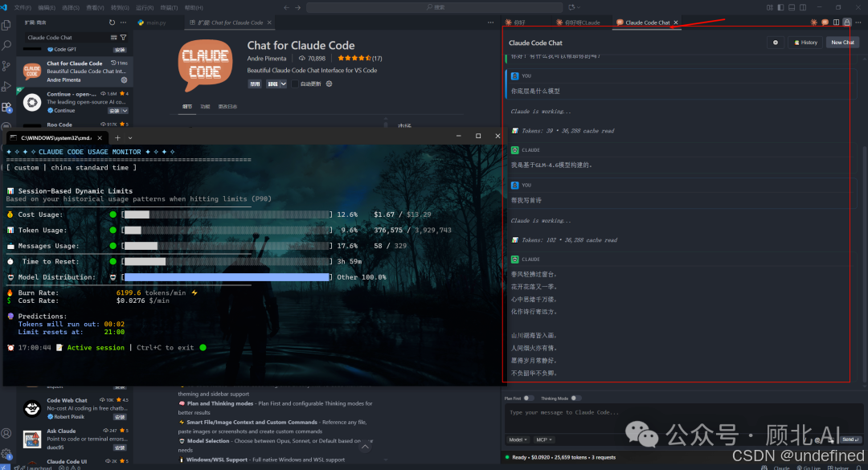Toggle the Plan First switch

coord(529,398)
